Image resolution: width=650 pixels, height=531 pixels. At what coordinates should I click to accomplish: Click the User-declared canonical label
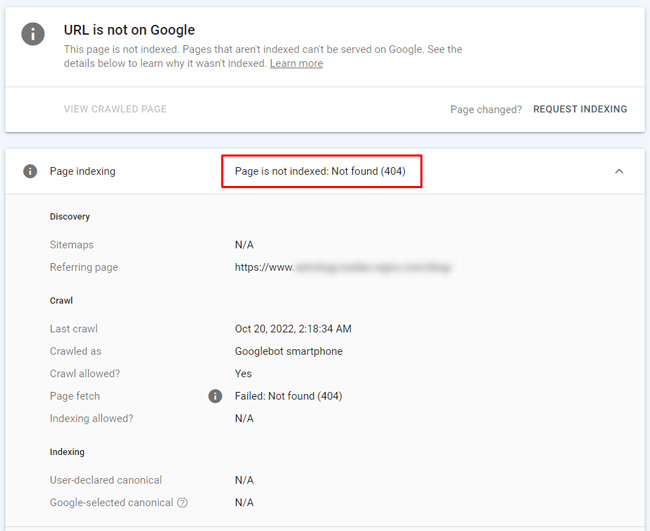(x=106, y=480)
